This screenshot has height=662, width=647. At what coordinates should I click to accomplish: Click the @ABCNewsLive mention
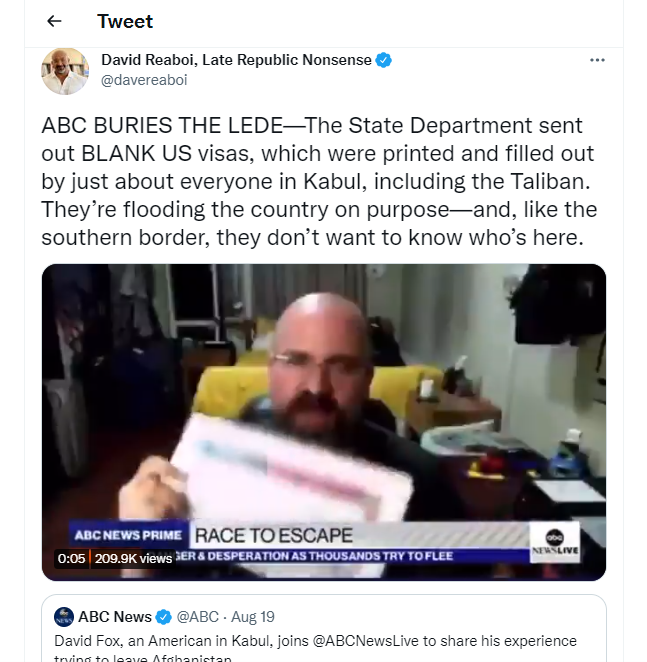[x=366, y=641]
